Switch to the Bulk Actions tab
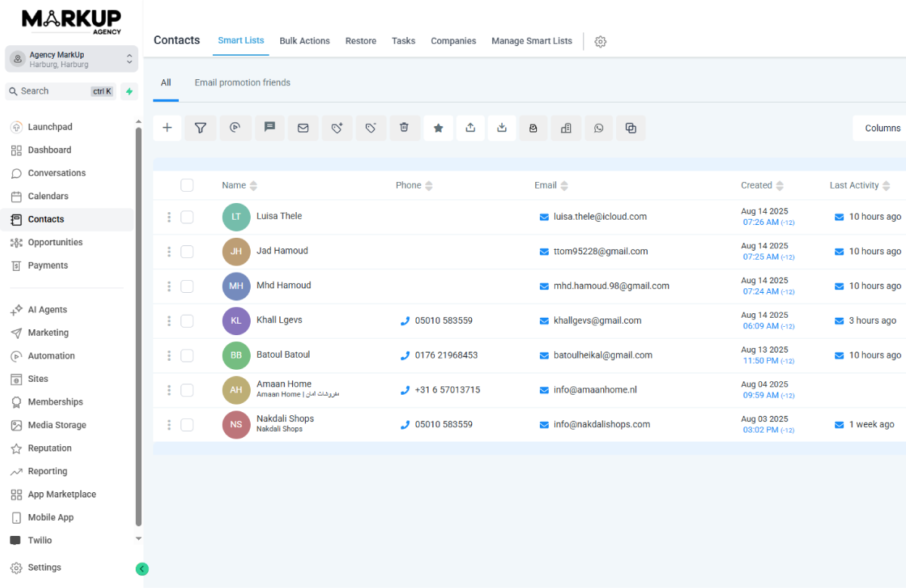Viewport: 906px width, 588px height. click(x=304, y=41)
